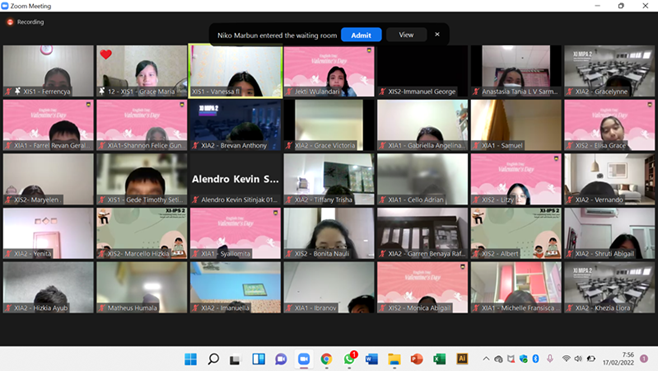The height and width of the screenshot is (371, 658).
Task: Open Adobe Illustrator from the taskbar
Action: tap(462, 358)
